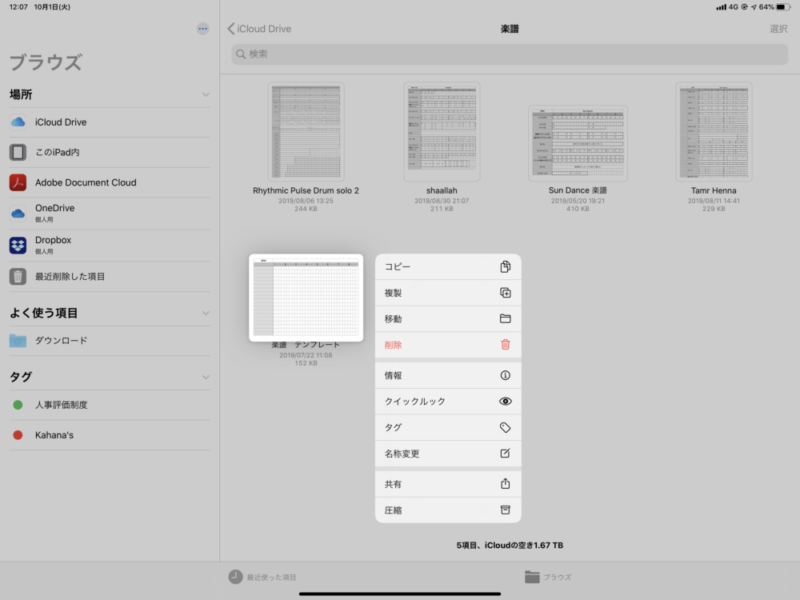Tap the green tag dot for 人事評価制度

18,405
